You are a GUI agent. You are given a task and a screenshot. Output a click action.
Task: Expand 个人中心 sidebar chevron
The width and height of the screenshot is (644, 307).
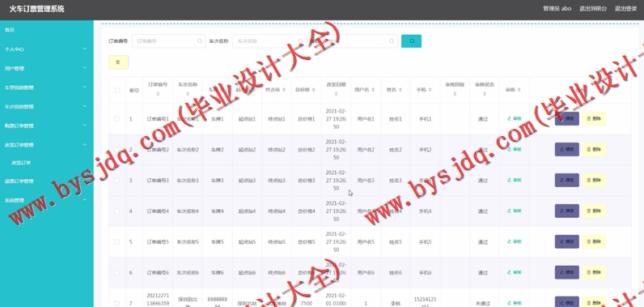tap(85, 49)
